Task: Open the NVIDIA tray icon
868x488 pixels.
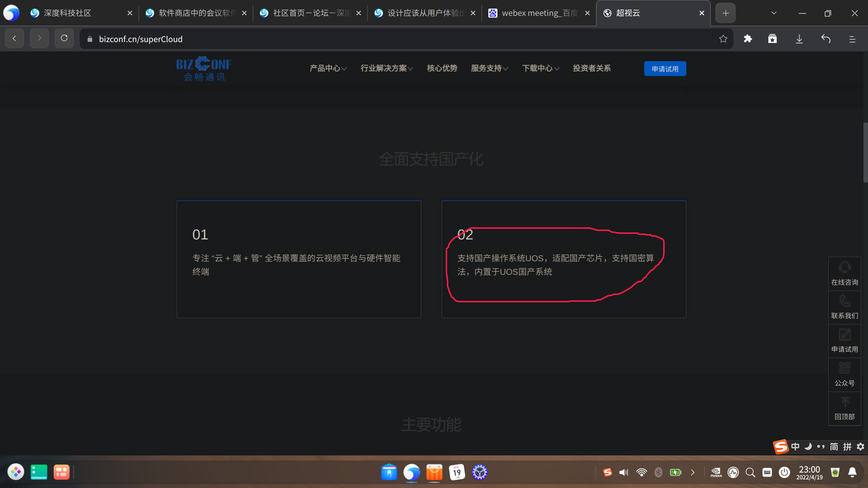Action: click(716, 472)
